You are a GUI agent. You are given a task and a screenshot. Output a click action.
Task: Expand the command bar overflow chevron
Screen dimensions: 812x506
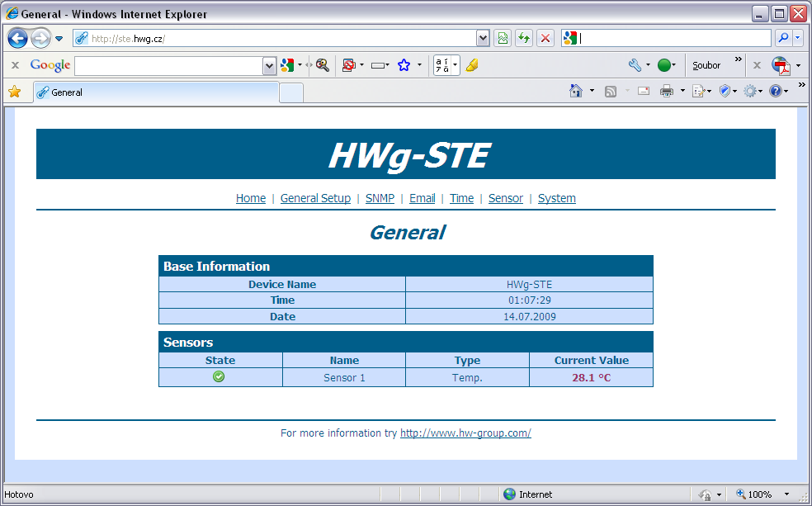click(x=801, y=85)
